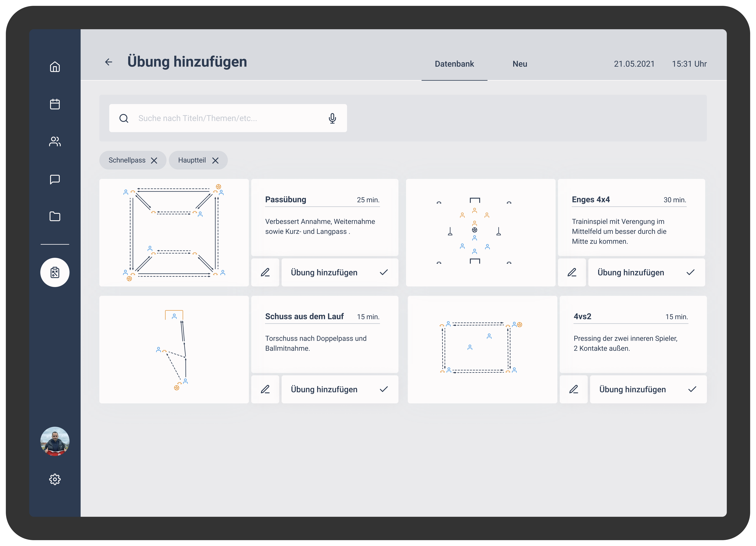Open the team members icon in sidebar
This screenshot has height=546, width=756.
(x=55, y=141)
